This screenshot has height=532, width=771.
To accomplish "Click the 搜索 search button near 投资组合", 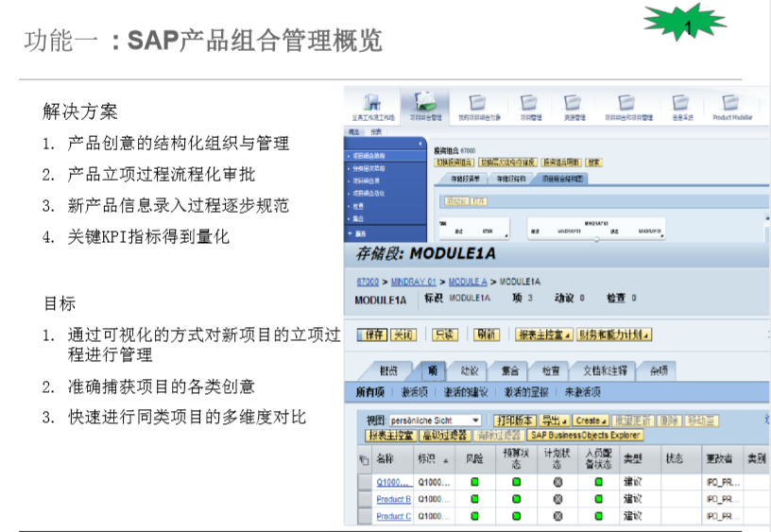I will pyautogui.click(x=594, y=163).
